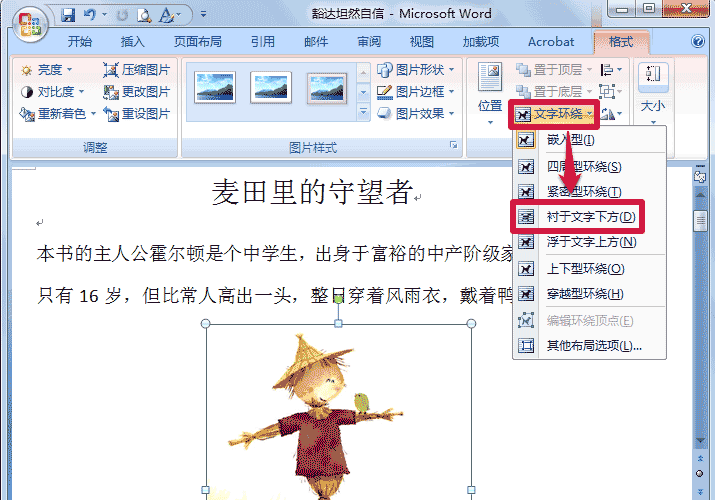Screen dimensions: 715x500
Task: Open the 页面布局 tab
Action: click(198, 42)
